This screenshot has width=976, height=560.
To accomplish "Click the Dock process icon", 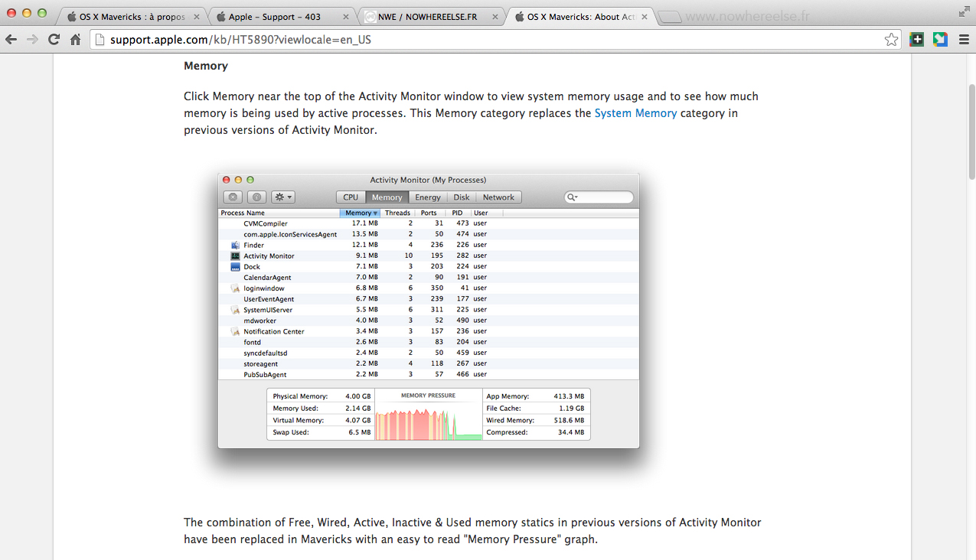I will (x=235, y=266).
